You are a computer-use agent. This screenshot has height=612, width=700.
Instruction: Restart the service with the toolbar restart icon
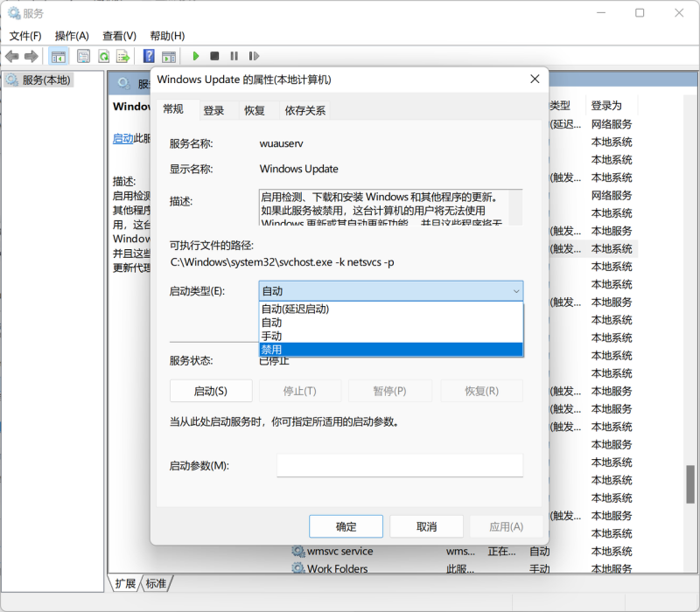254,56
